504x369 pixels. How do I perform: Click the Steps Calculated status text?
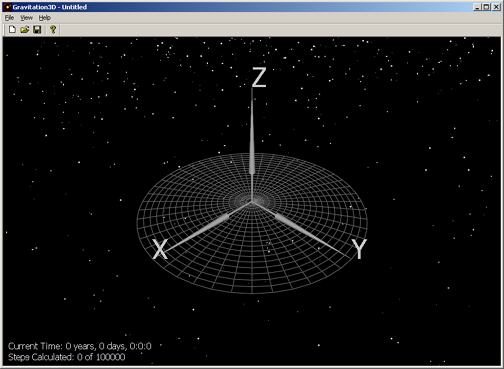click(x=67, y=357)
